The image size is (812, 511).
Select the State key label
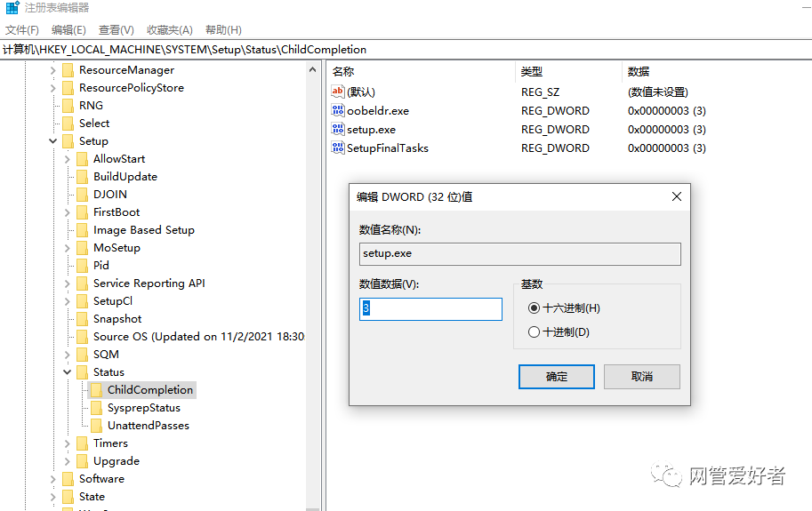tap(92, 497)
